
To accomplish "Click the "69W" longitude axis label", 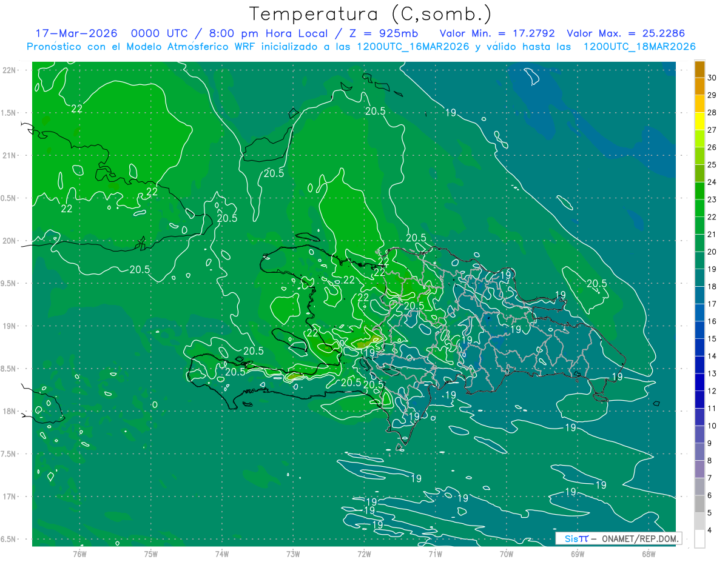I will pos(577,554).
